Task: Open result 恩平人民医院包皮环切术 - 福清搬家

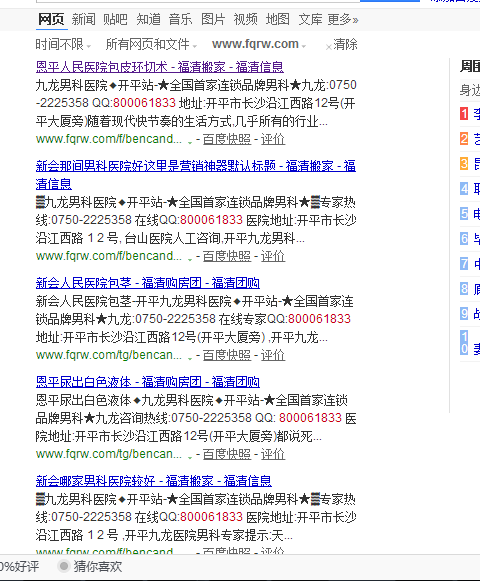Action: [x=160, y=67]
